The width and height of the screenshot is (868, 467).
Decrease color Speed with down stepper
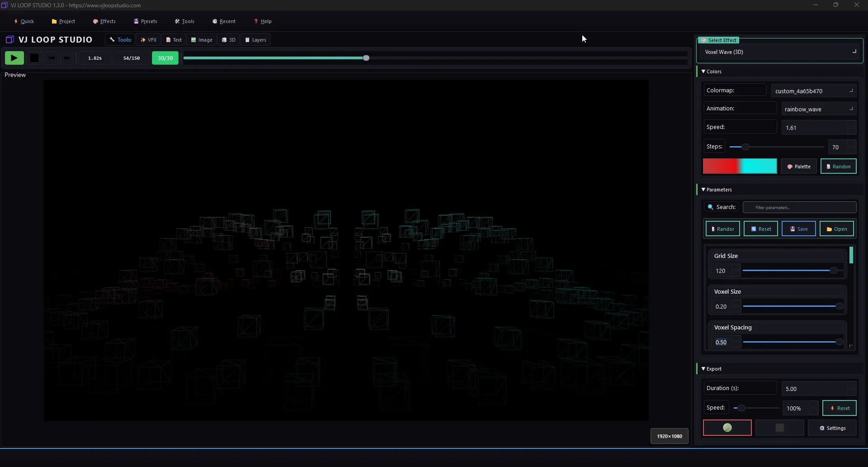(x=852, y=131)
